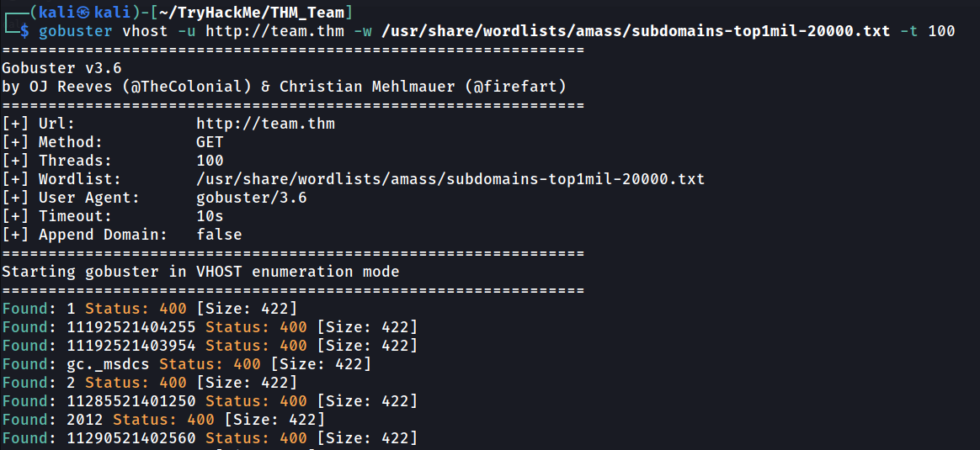Click the Found gc._msdcs result line
This screenshot has width=980, height=450.
(x=187, y=364)
